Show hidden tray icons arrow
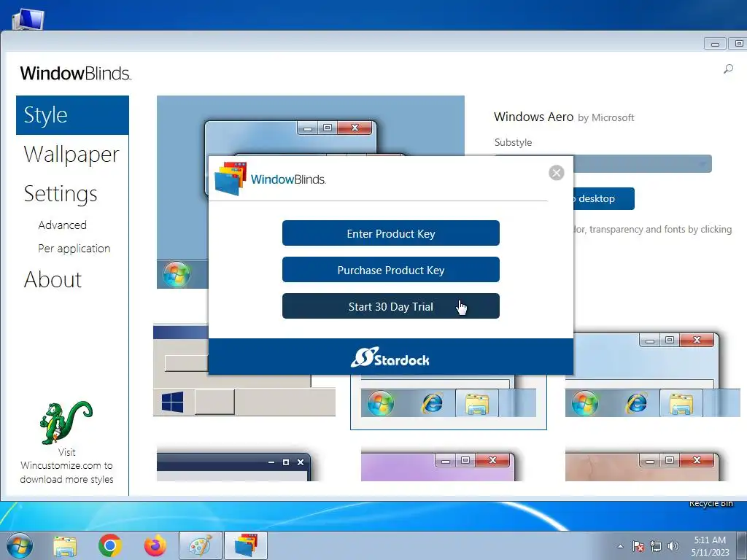The height and width of the screenshot is (560, 747). point(620,547)
